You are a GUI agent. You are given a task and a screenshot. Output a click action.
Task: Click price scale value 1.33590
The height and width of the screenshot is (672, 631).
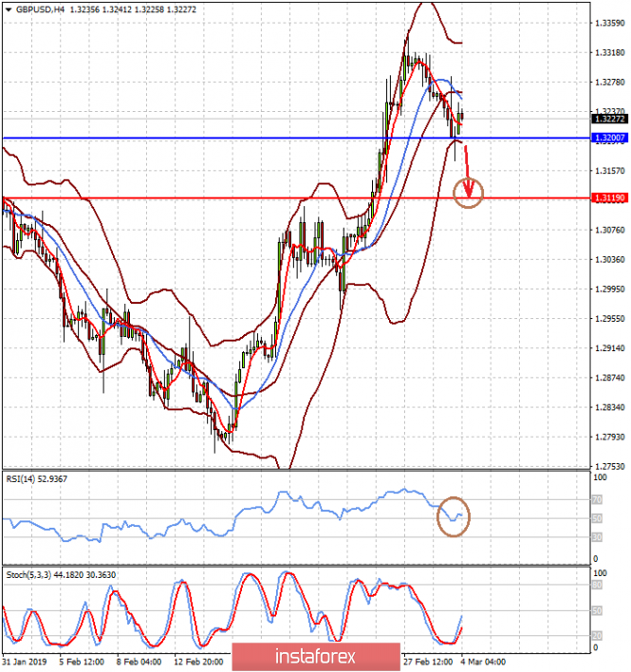click(610, 23)
